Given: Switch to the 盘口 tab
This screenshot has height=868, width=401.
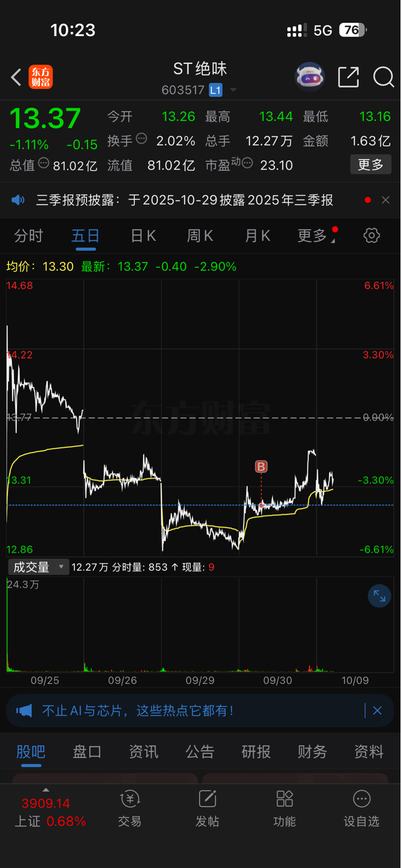Looking at the screenshot, I should [87, 752].
